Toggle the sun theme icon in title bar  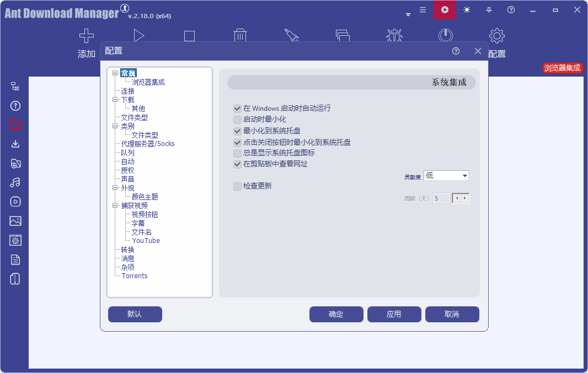point(467,10)
